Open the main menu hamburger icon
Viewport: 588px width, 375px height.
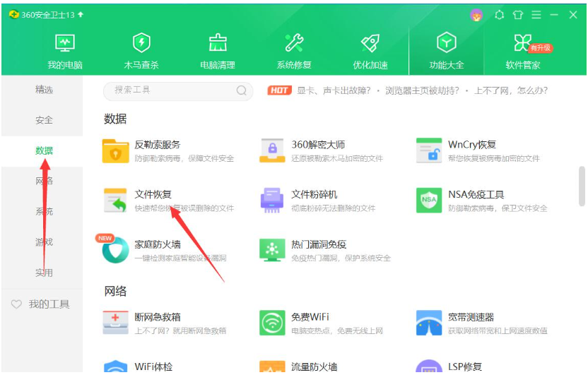pos(536,15)
